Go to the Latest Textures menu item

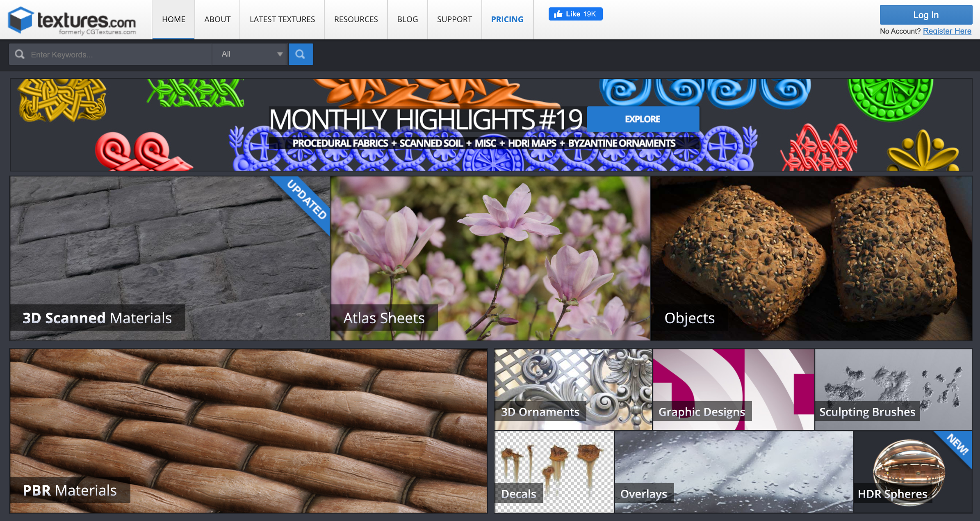pyautogui.click(x=282, y=19)
